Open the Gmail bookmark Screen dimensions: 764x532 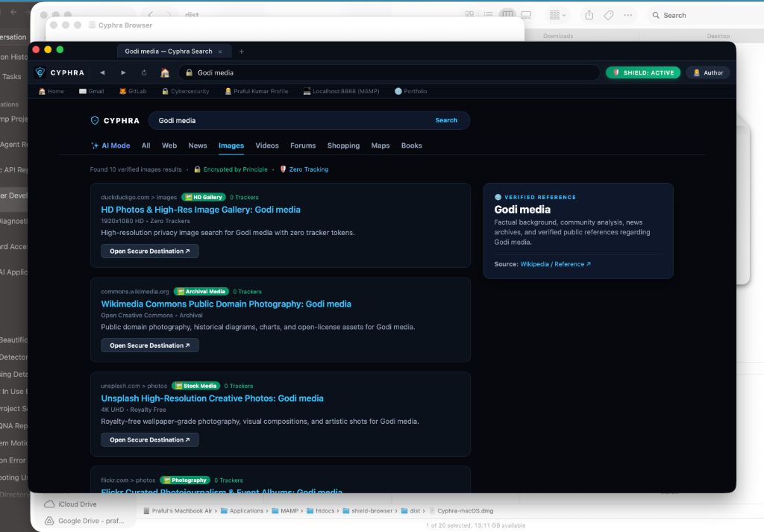click(x=92, y=91)
